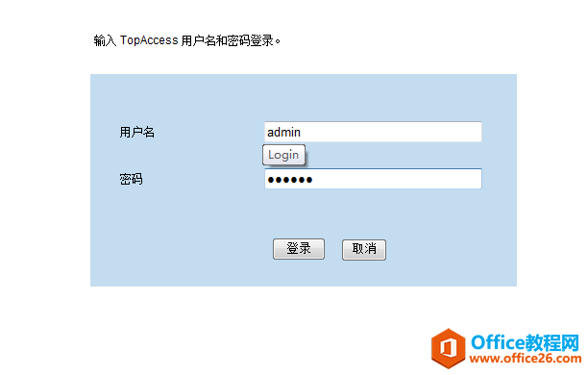Select the 登录 login button
This screenshot has height=375, width=588.
point(299,249)
